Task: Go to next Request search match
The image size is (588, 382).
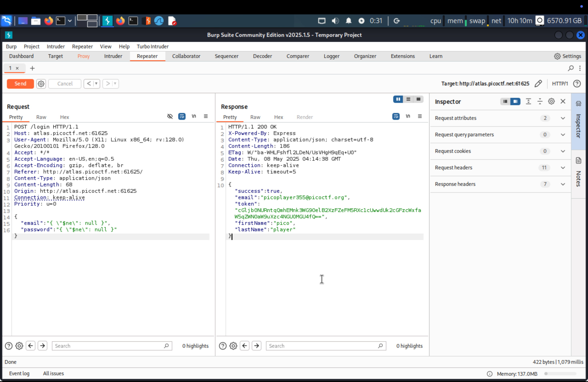Action: coord(42,346)
